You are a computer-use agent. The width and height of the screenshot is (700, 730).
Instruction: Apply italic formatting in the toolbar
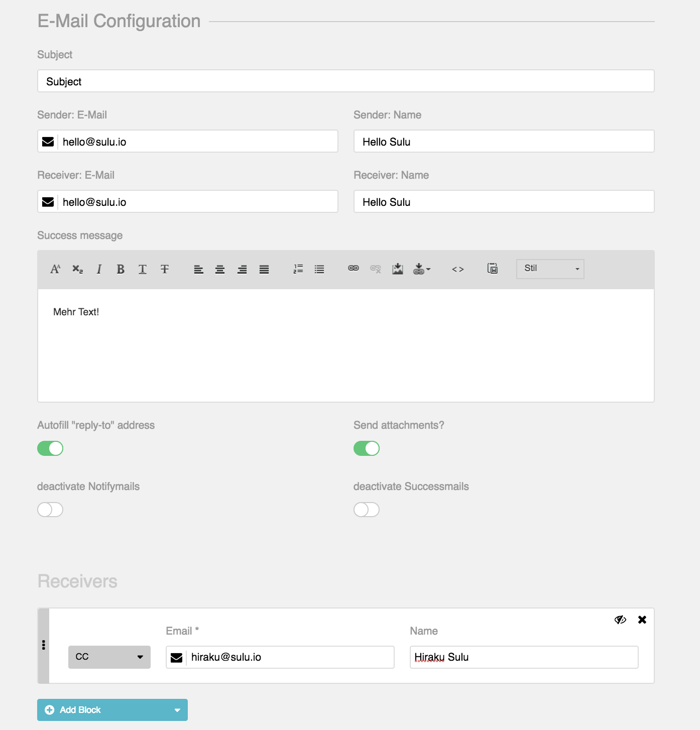(x=99, y=270)
